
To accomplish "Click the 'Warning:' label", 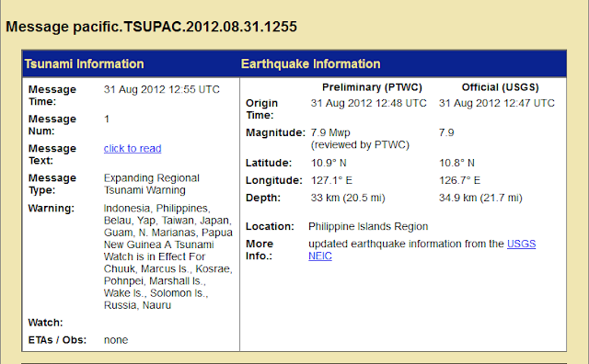I will point(52,209).
